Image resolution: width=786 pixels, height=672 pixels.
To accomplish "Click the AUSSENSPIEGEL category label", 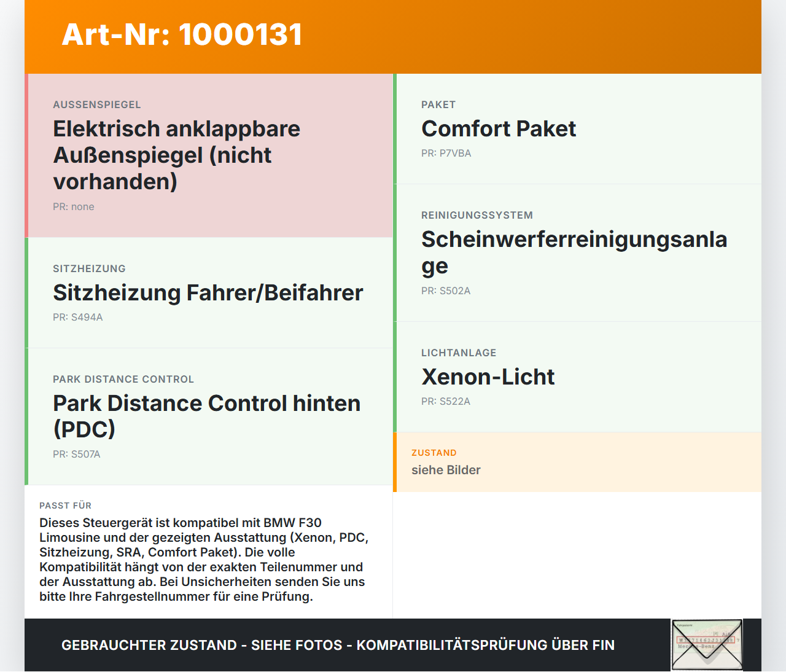I will click(97, 104).
